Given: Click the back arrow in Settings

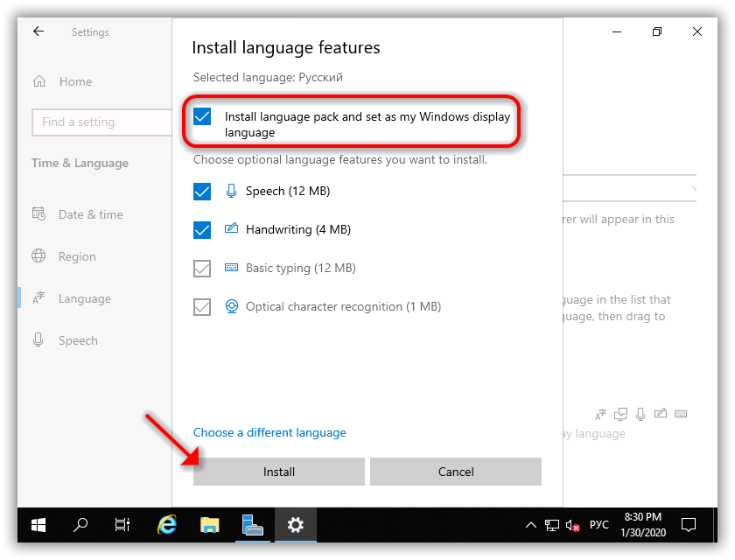Looking at the screenshot, I should 38,31.
